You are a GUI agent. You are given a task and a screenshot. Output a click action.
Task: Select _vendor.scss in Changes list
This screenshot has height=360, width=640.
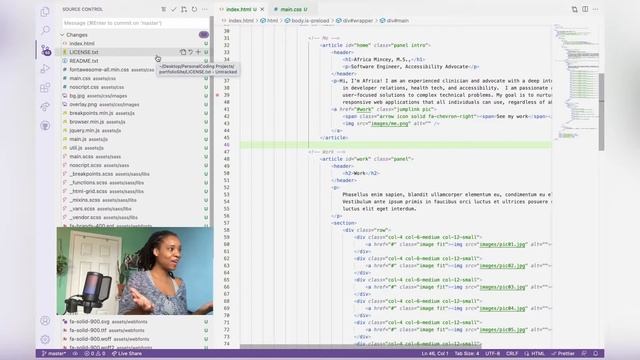point(135,218)
